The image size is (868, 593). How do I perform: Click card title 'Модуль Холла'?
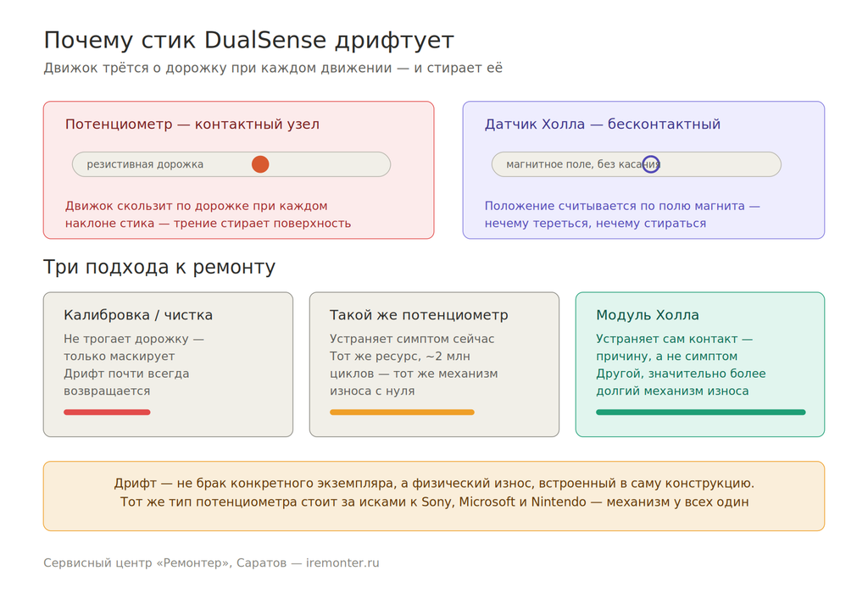647,315
